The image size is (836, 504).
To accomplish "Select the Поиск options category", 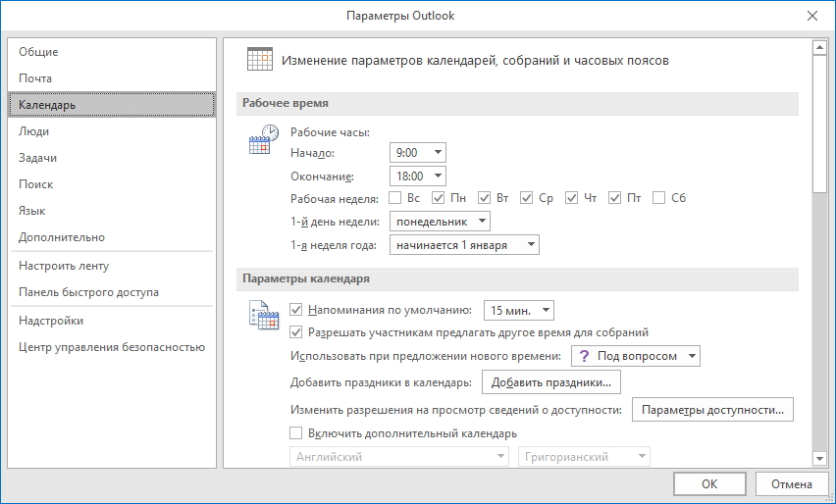I will pos(112,184).
